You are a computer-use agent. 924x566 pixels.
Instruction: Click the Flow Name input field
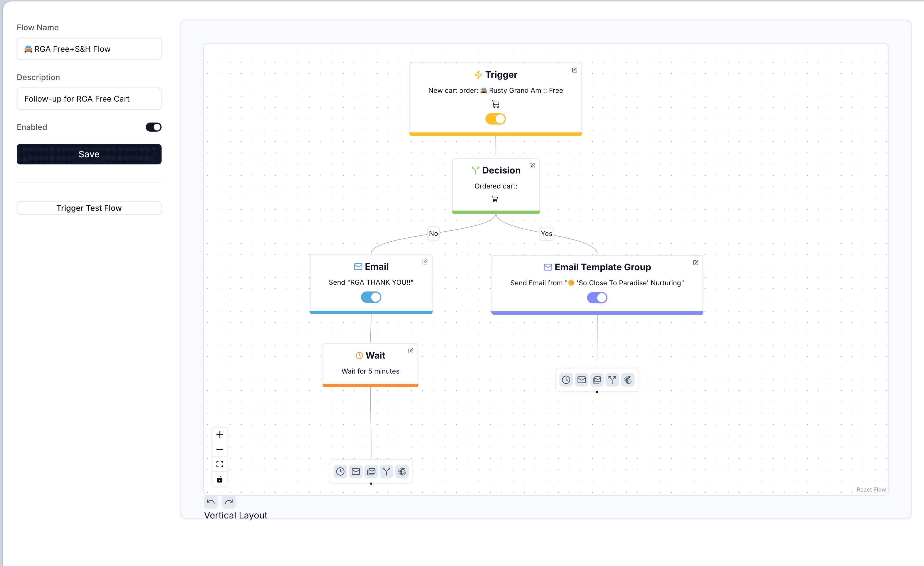click(x=89, y=49)
